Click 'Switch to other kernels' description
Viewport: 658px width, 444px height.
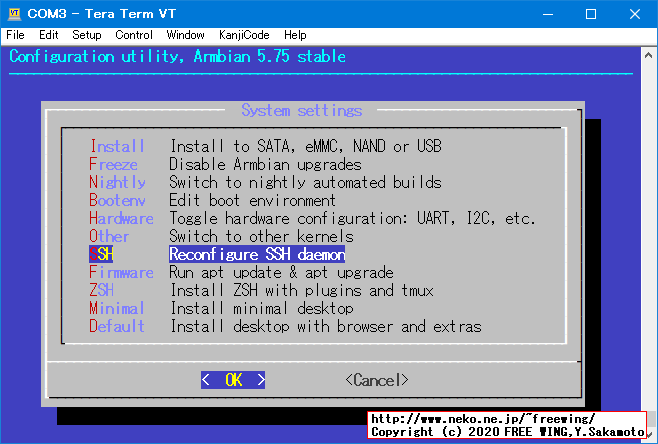[261, 236]
